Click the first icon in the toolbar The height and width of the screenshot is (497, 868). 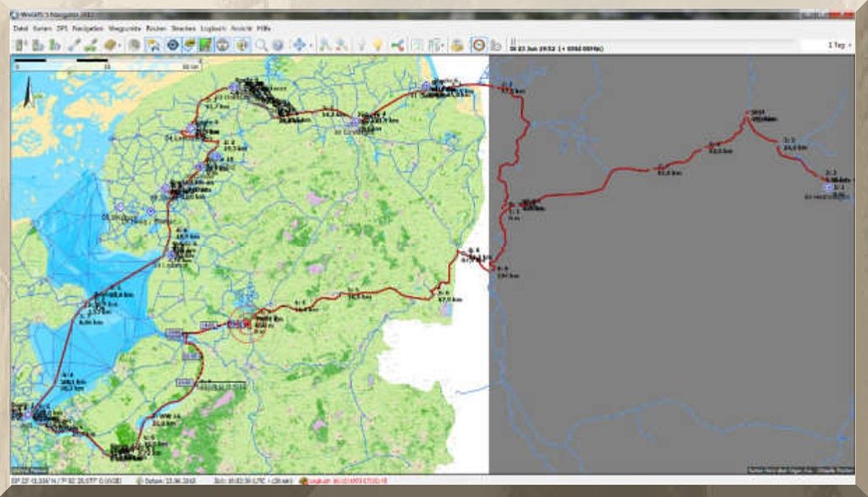(x=20, y=45)
